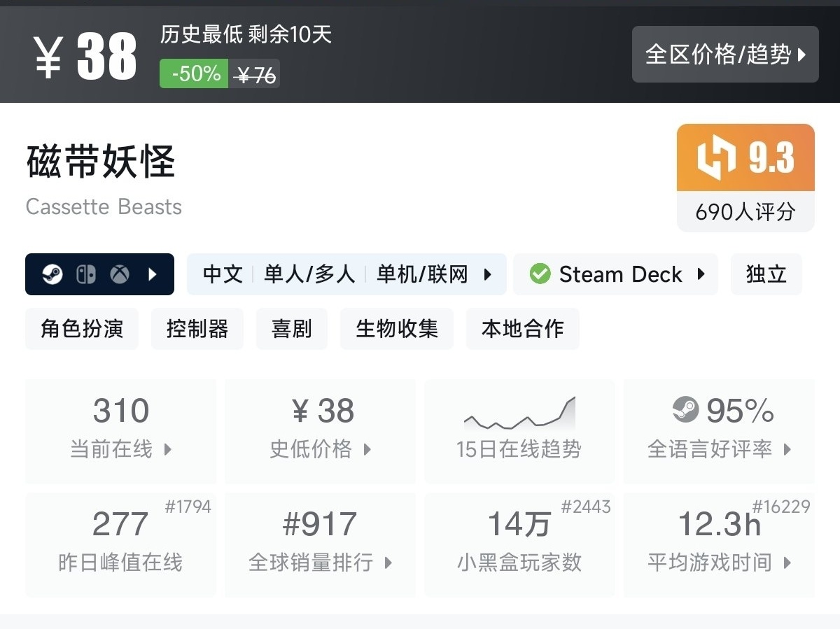This screenshot has width=840, height=629.
Task: Expand language and player mode details
Action: pyautogui.click(x=488, y=274)
